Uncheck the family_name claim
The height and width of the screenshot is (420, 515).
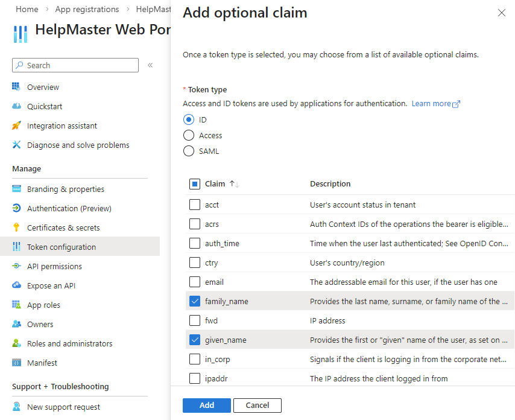(195, 301)
